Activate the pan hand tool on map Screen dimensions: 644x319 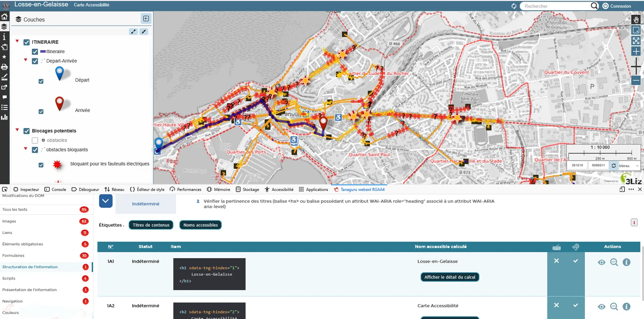click(x=636, y=20)
